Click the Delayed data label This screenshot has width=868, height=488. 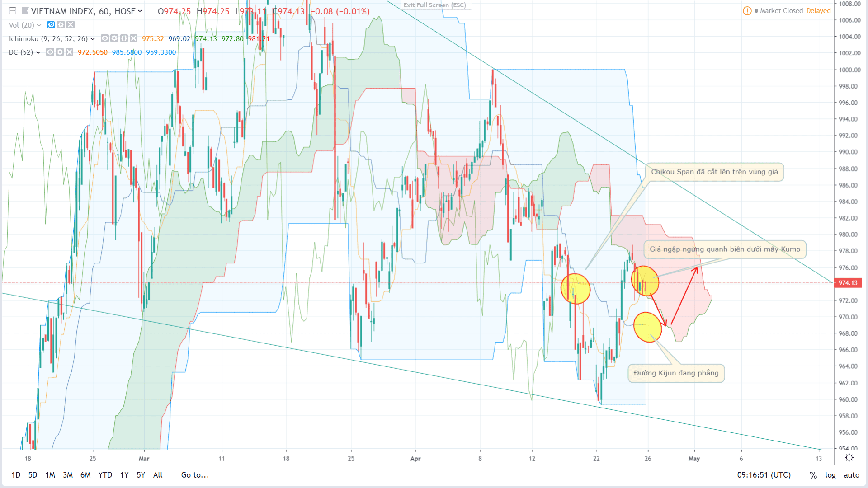click(x=818, y=11)
